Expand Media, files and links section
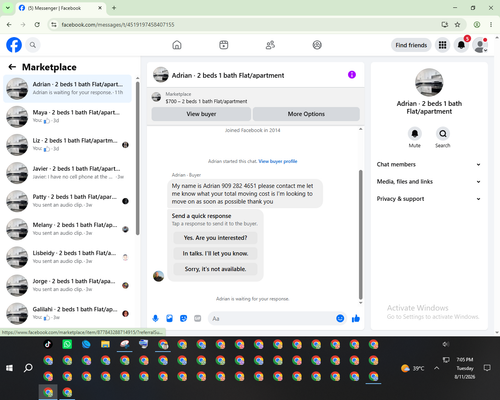This screenshot has width=500, height=400. pos(429,182)
